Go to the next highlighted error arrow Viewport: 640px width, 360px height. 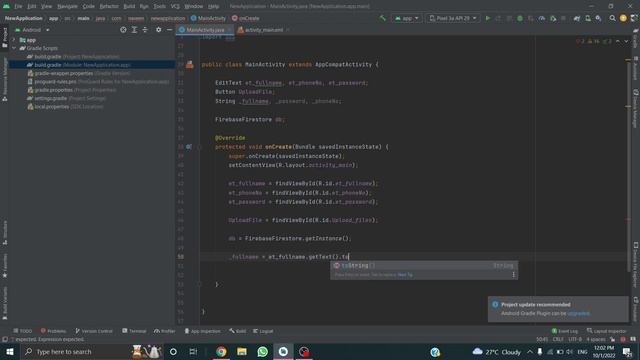pyautogui.click(x=626, y=41)
